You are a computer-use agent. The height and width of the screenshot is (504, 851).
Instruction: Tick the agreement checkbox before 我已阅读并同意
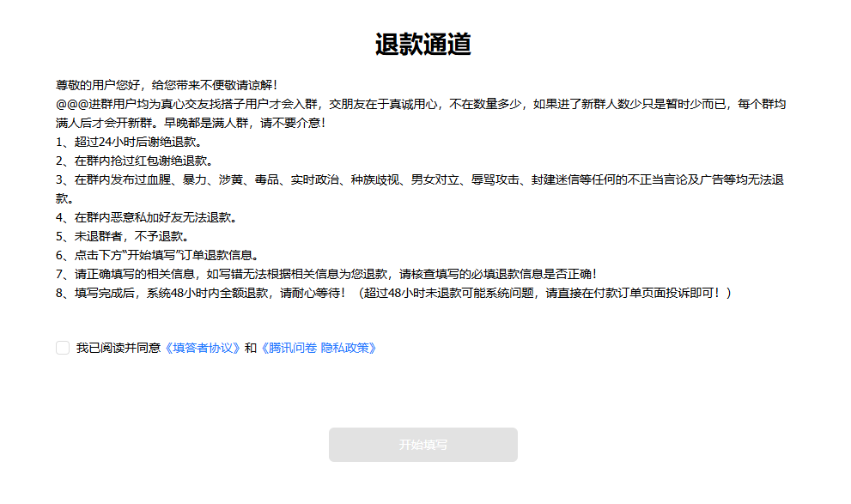pos(63,348)
